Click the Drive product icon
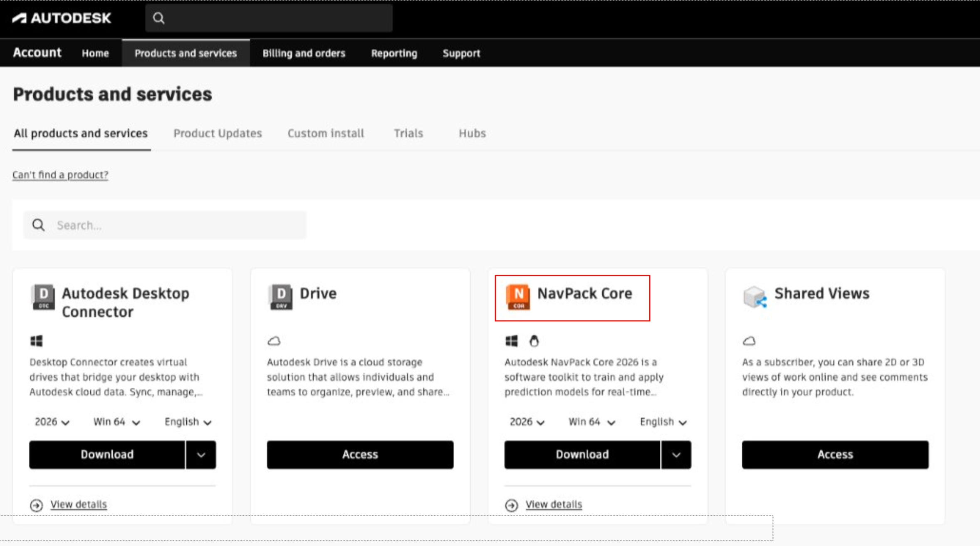The width and height of the screenshot is (980, 546). pos(281,297)
